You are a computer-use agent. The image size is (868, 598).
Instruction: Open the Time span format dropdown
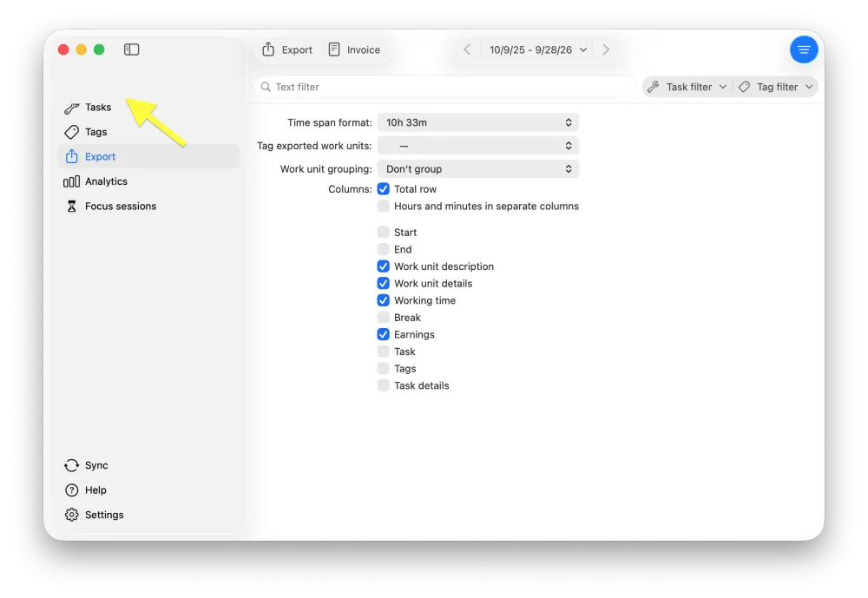click(x=478, y=123)
